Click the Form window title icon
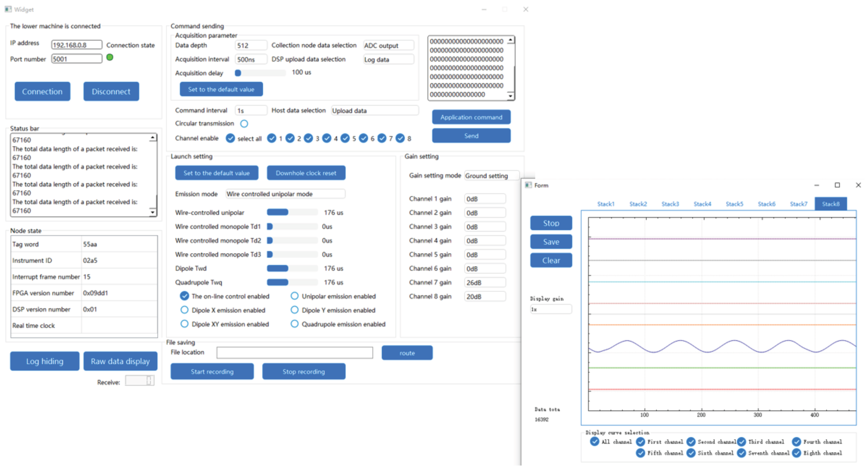The height and width of the screenshot is (471, 868). tap(528, 185)
